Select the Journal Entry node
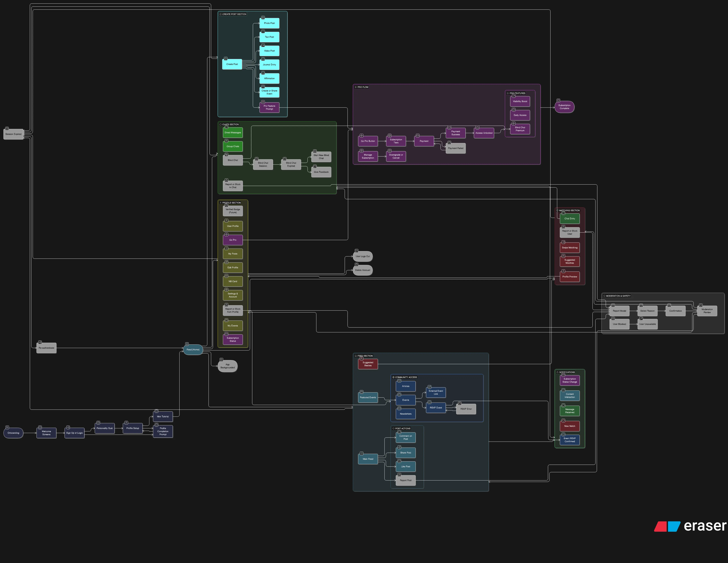 coord(269,65)
